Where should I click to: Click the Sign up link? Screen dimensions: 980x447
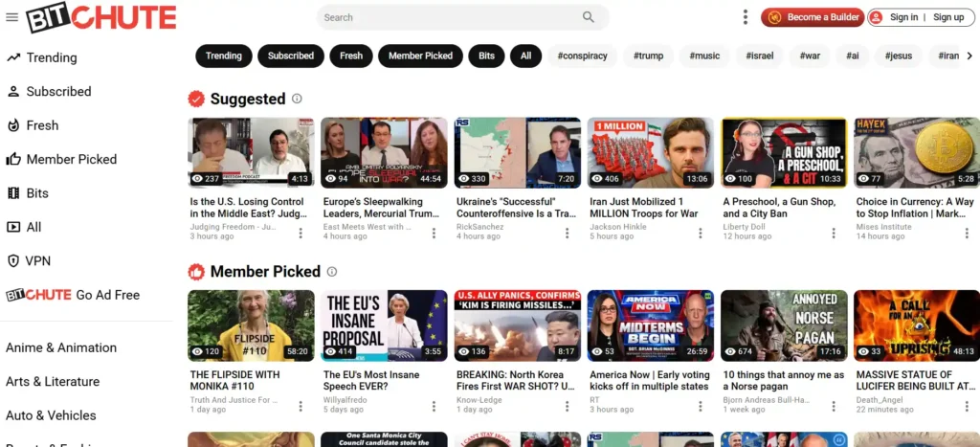(948, 17)
